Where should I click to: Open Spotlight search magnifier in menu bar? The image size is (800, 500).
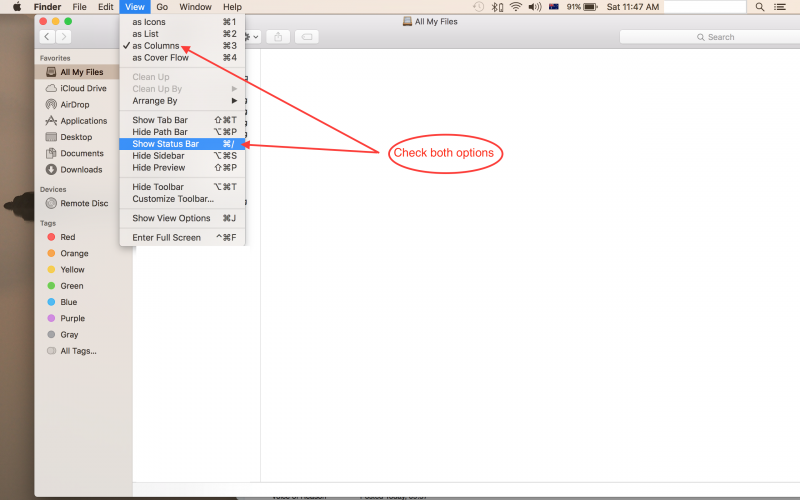tap(760, 7)
